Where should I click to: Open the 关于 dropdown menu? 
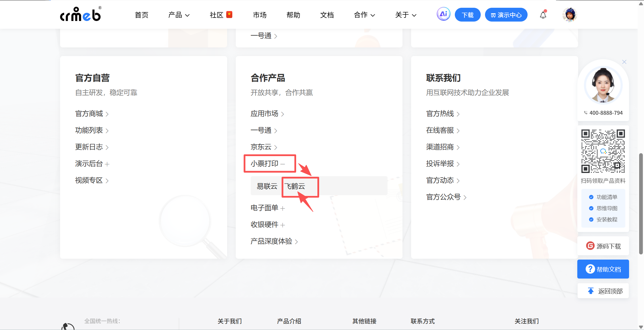click(x=406, y=15)
